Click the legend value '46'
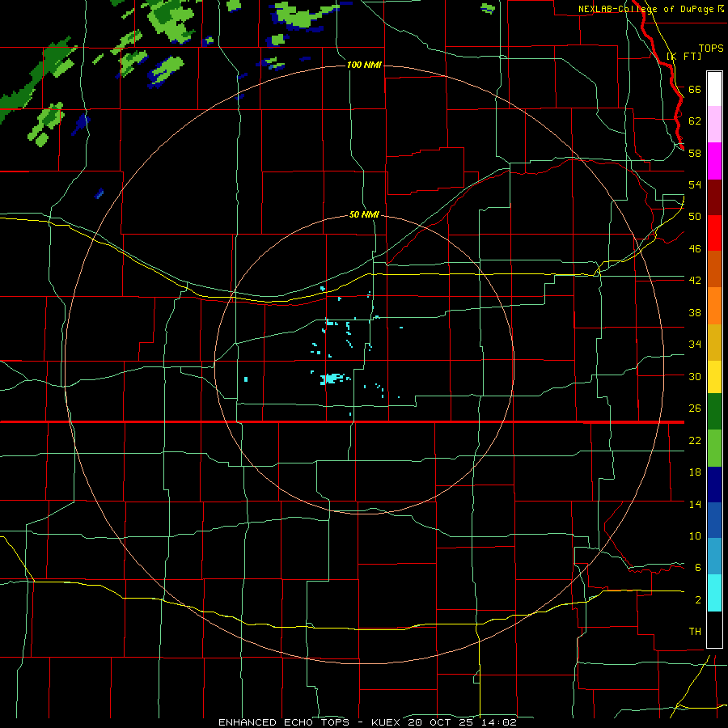Screen dimensions: 728x728 click(x=695, y=248)
